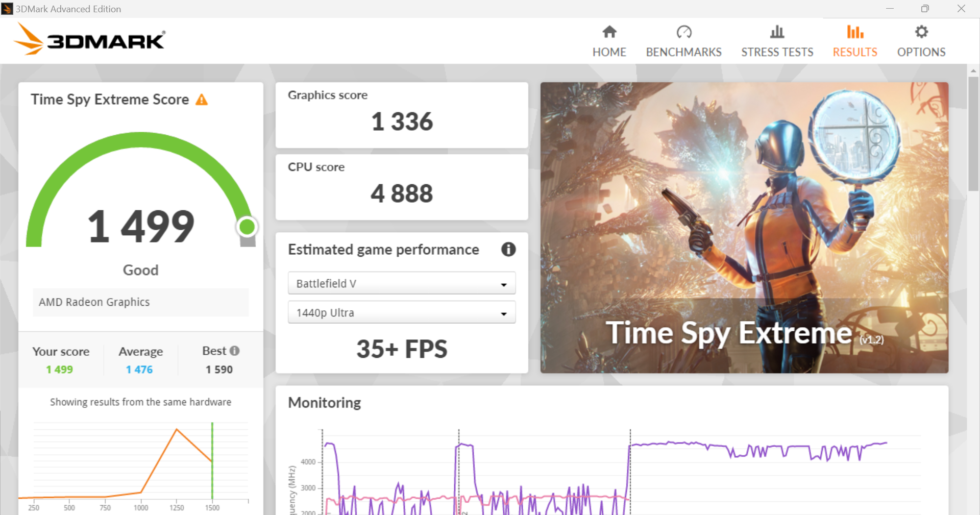This screenshot has width=980, height=515.
Task: Open the Home icon in the navigation bar
Action: [609, 32]
